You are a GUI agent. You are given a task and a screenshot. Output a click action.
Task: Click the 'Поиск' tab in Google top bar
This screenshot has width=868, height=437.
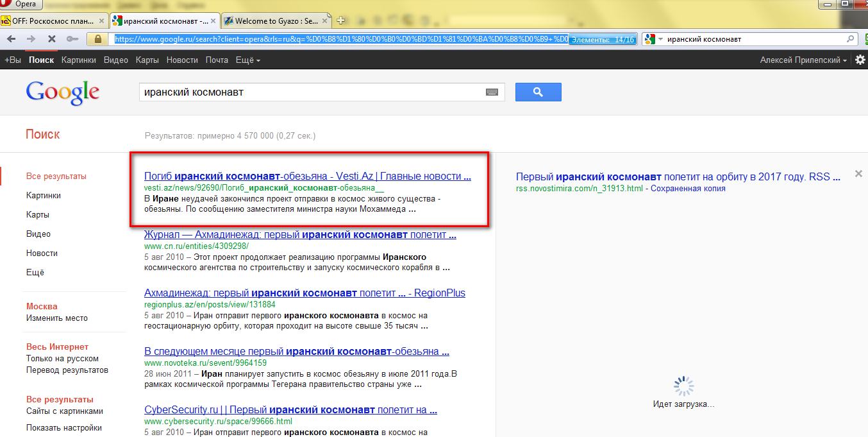[41, 60]
